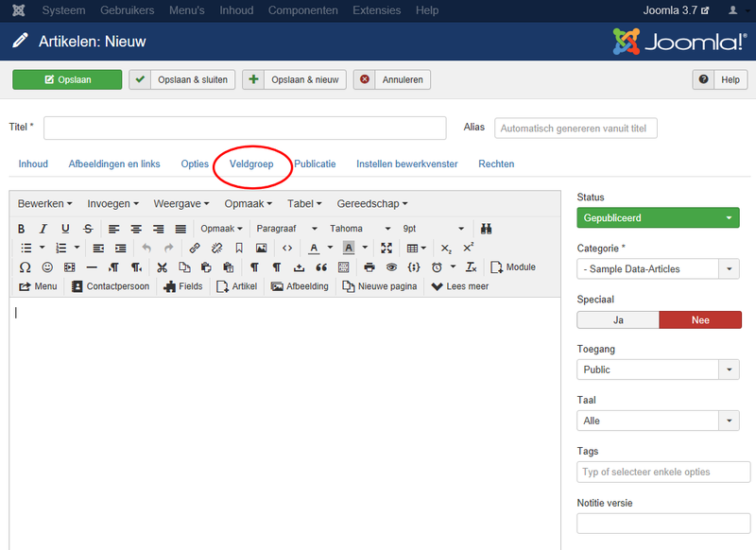Open the Paragraaf format dropdown
Image resolution: width=756 pixels, height=550 pixels.
pos(287,229)
